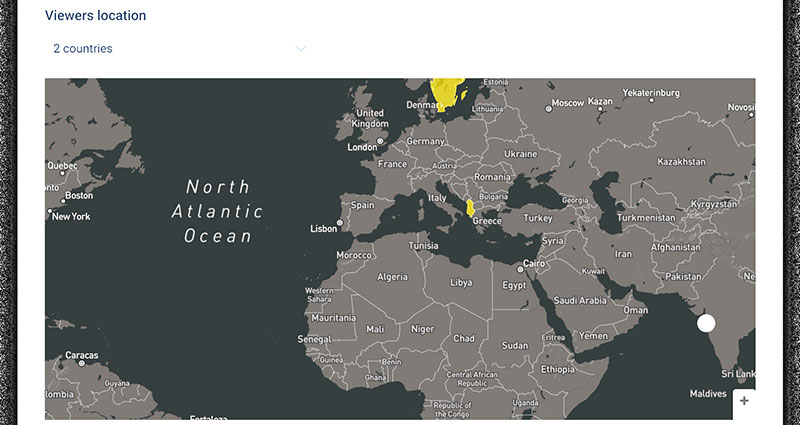
Task: Select the yellow highlighted Sweden region
Action: (450, 92)
